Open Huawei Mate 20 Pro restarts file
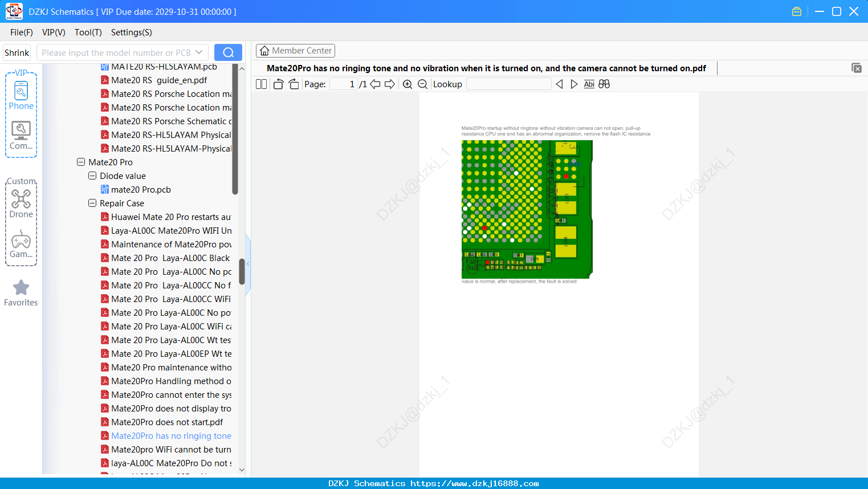This screenshot has width=868, height=489. click(x=171, y=217)
